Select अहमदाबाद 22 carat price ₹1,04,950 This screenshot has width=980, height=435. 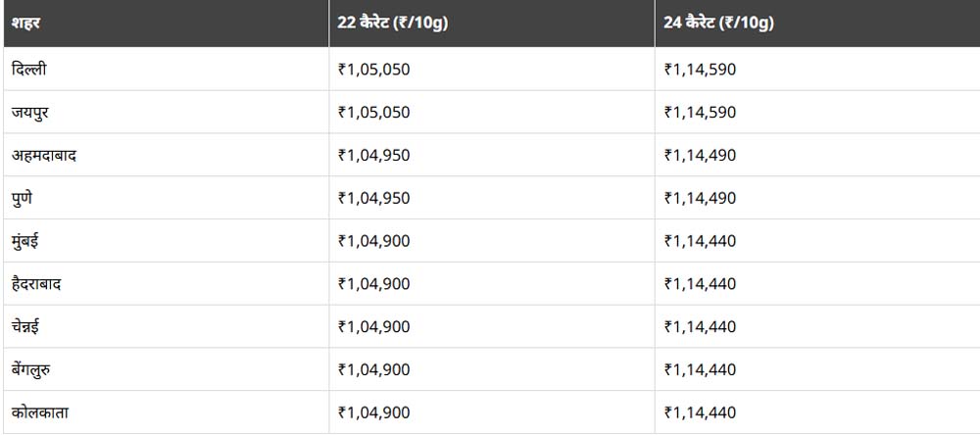[x=373, y=155]
